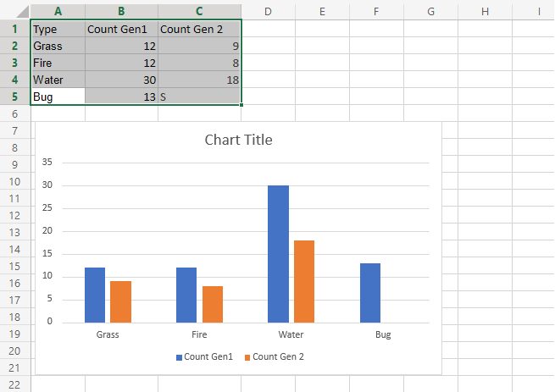Click the tall blue Water bar
The height and width of the screenshot is (392, 555).
[x=279, y=254]
